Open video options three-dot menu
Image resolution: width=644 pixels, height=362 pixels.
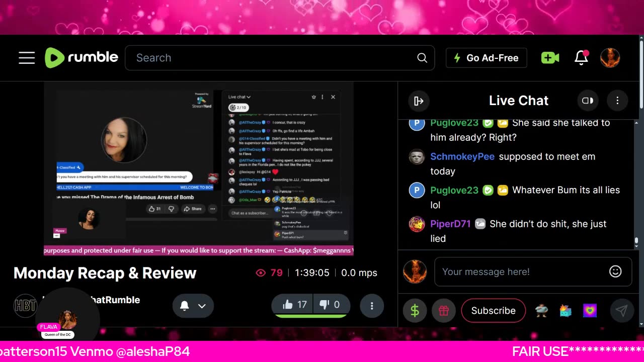[x=372, y=306]
